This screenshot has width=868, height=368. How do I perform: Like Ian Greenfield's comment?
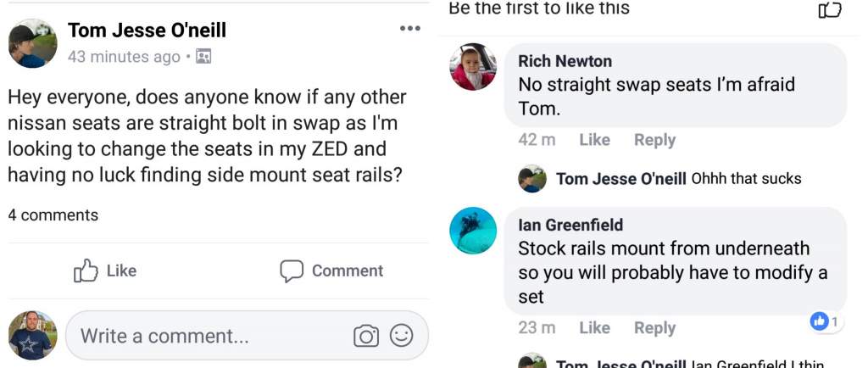pos(594,327)
